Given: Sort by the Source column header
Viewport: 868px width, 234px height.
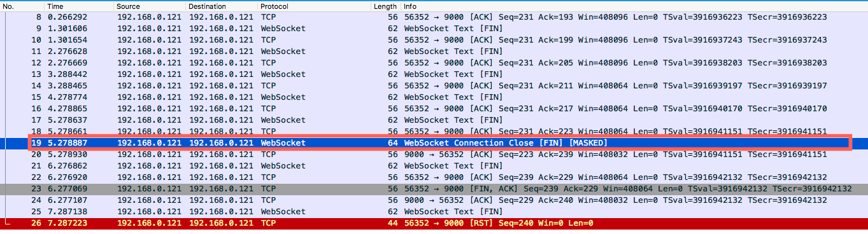Looking at the screenshot, I should coord(150,6).
